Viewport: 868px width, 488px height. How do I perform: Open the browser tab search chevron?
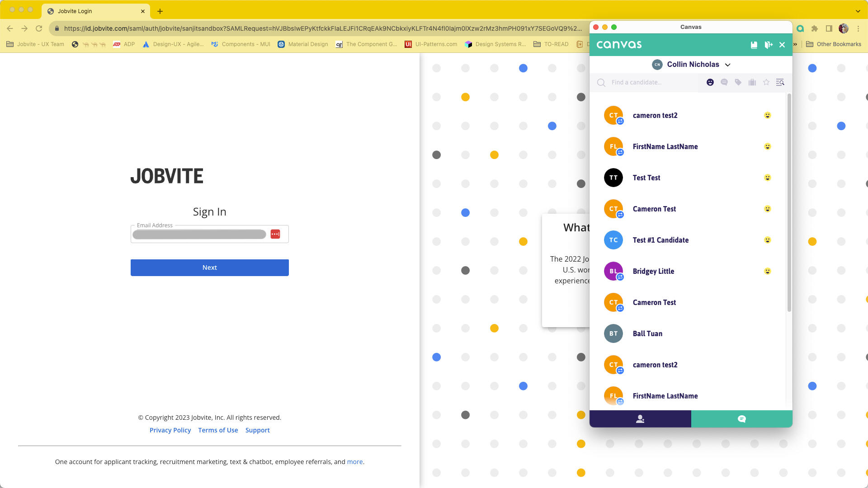coord(858,11)
